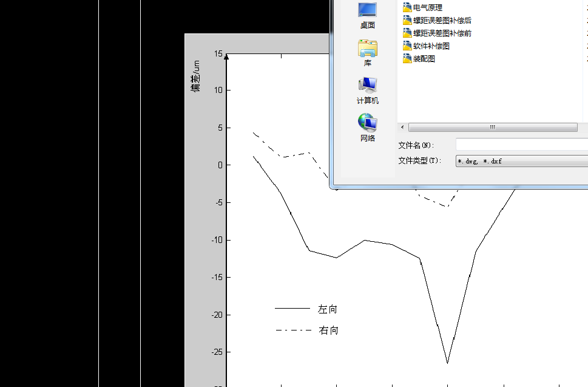Viewport: 588px width, 387px height.
Task: Select the 螺距误差图补偿前 file icon
Action: [407, 33]
